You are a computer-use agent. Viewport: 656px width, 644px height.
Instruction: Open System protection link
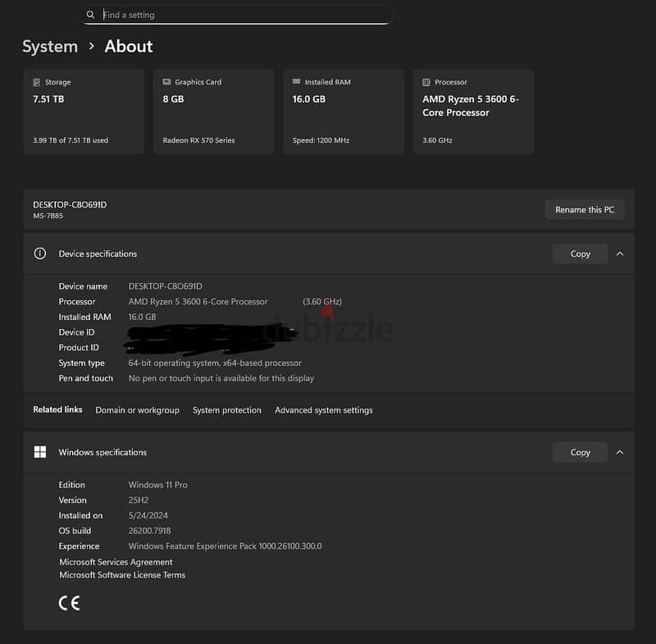[x=227, y=410]
